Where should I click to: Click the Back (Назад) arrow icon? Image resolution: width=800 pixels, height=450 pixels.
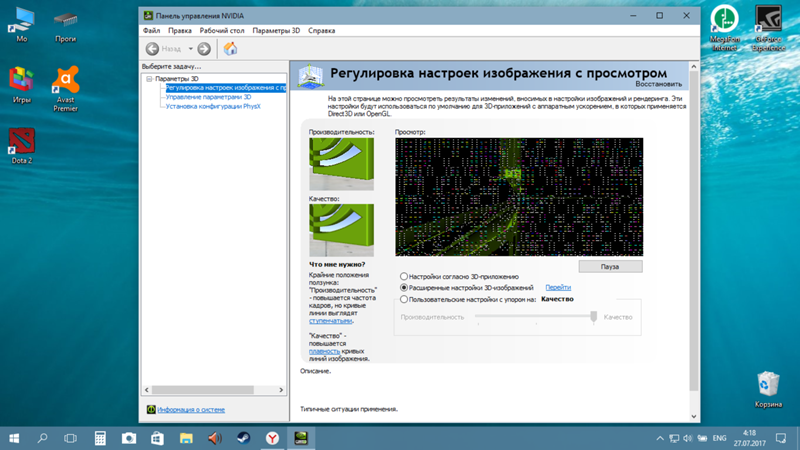(x=153, y=48)
